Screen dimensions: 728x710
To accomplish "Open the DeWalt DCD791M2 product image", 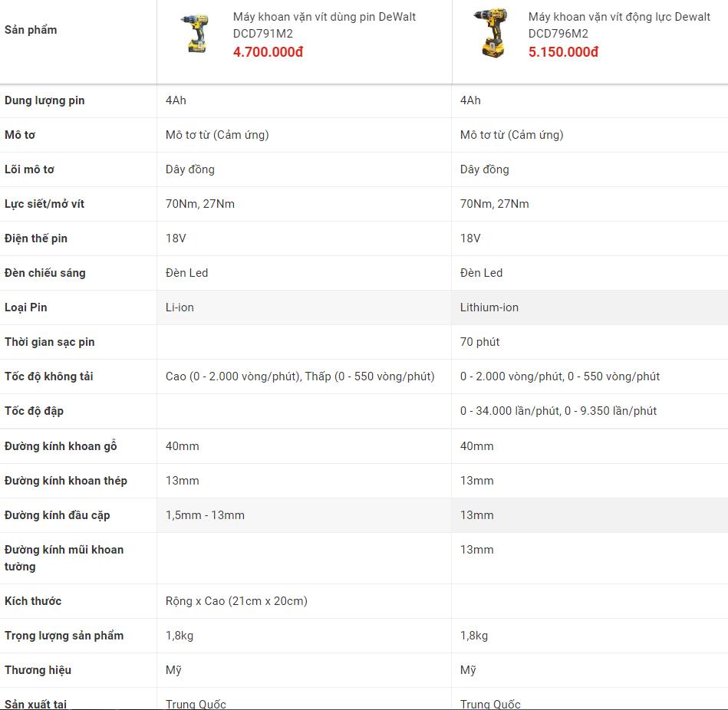I will tap(195, 34).
